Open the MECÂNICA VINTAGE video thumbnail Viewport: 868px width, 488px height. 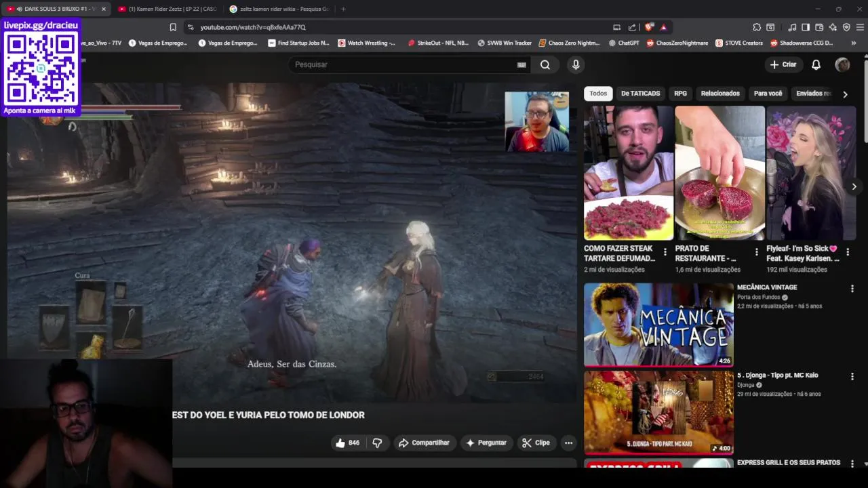(658, 325)
